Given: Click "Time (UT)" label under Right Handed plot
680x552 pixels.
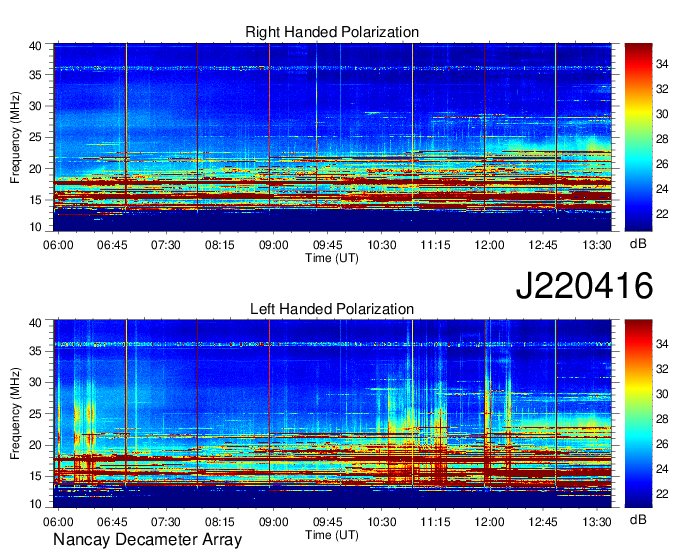Looking at the screenshot, I should [x=332, y=258].
